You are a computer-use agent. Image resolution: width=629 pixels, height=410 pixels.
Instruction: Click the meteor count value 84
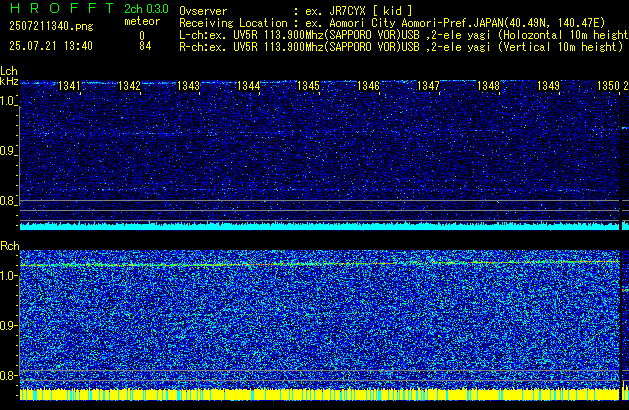(x=145, y=46)
